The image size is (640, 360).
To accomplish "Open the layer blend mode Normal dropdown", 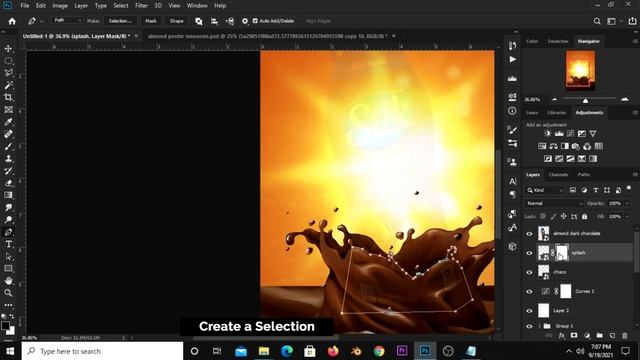I will click(554, 203).
